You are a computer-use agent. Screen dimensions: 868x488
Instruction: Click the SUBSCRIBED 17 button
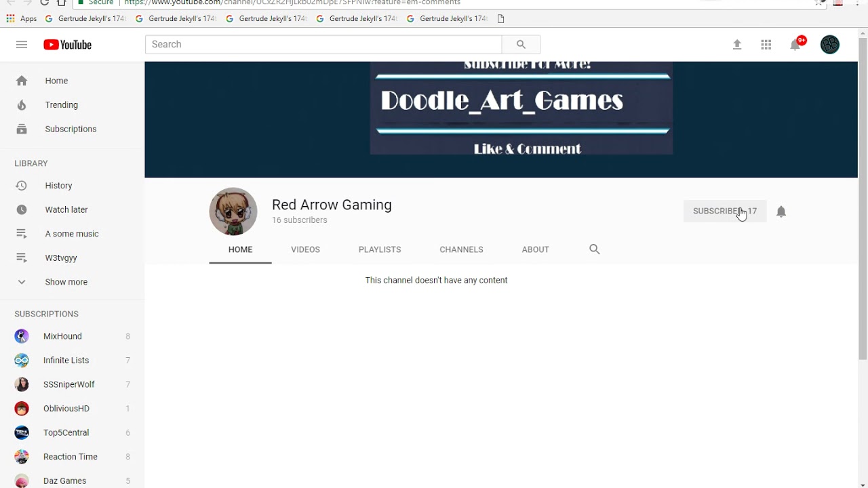point(725,211)
